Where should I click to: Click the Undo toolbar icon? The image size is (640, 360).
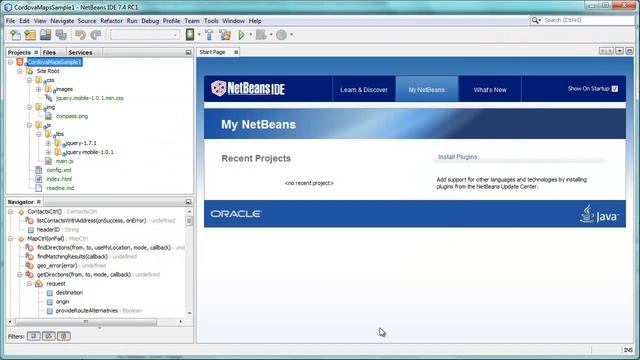click(80, 35)
